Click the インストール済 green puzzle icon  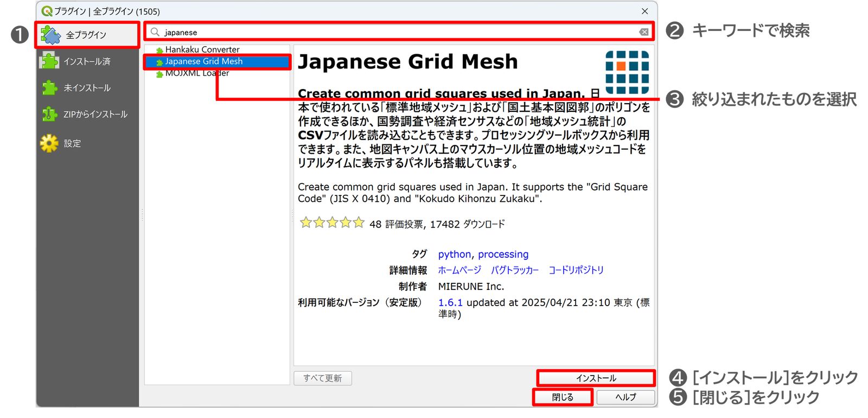pos(49,61)
